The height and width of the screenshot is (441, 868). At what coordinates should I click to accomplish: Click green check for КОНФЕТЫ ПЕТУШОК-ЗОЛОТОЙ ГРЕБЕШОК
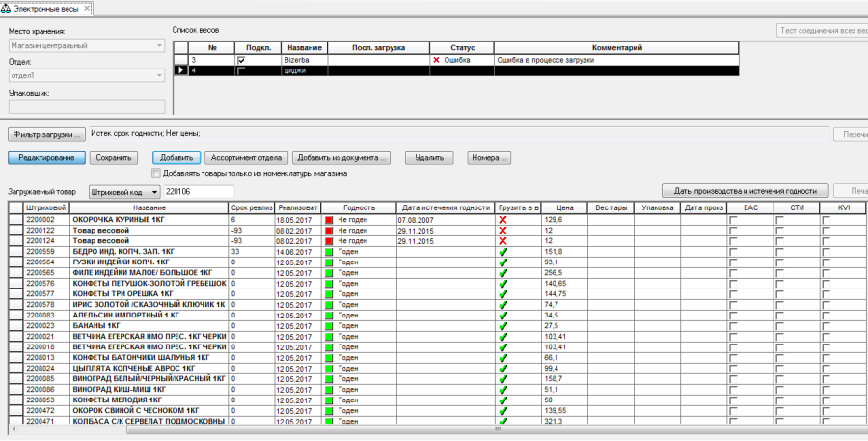pos(503,284)
